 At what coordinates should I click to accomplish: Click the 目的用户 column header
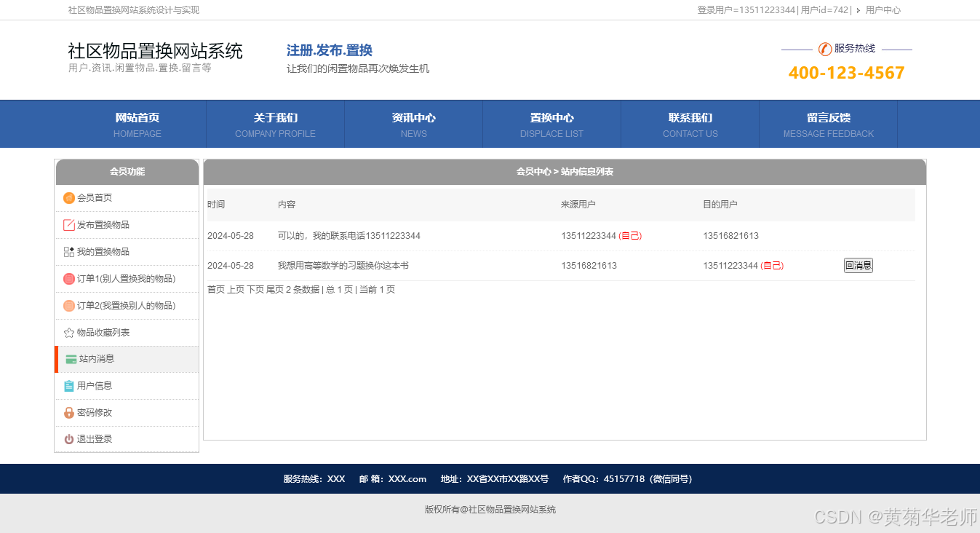point(720,205)
